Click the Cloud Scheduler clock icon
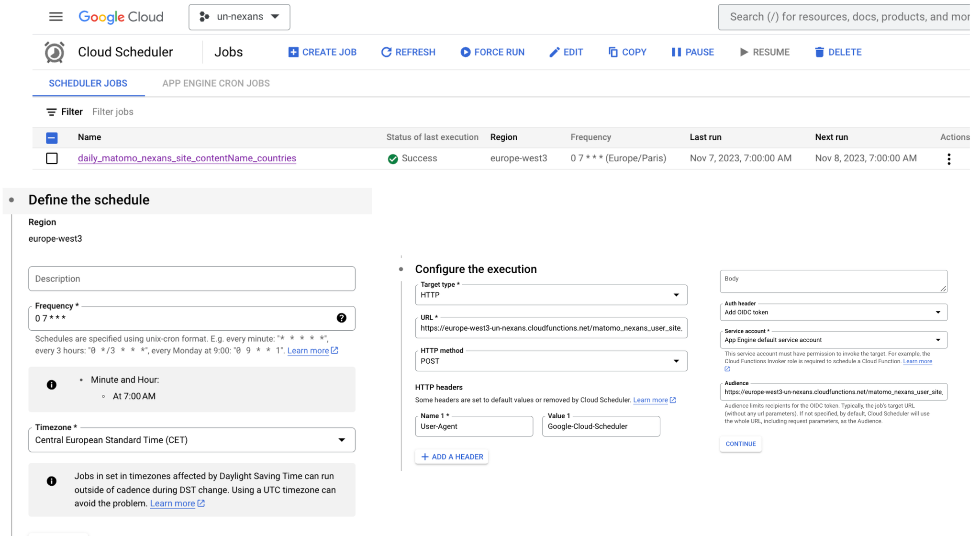This screenshot has width=980, height=536. coord(55,52)
